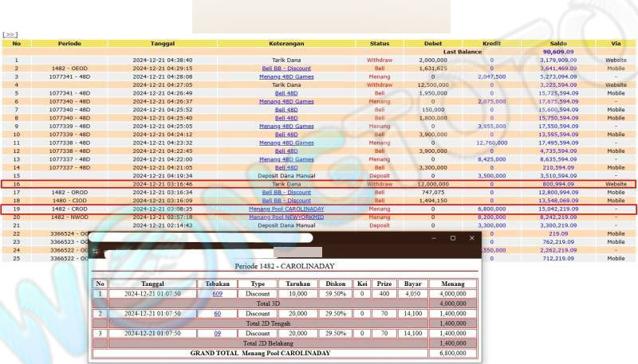The width and height of the screenshot is (638, 364).
Task: Open Menang 48D Games link in row 3
Action: pos(286,76)
